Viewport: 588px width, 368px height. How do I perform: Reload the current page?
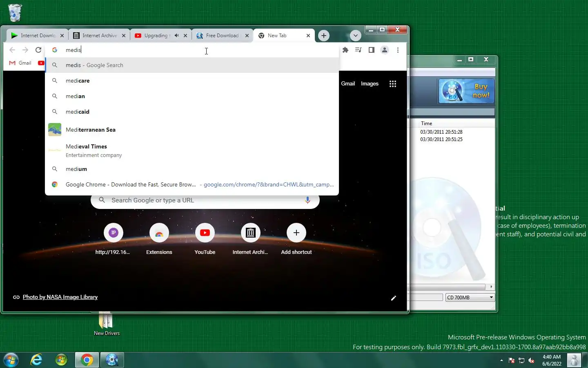click(x=38, y=50)
